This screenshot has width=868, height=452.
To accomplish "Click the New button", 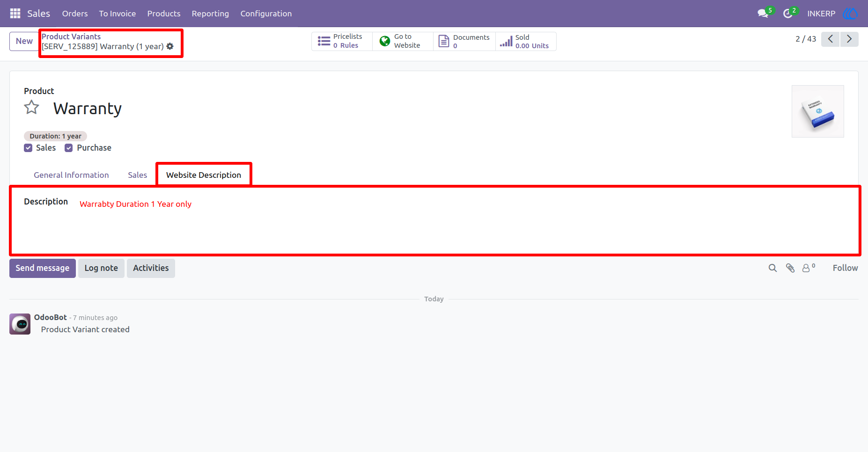I will click(24, 41).
